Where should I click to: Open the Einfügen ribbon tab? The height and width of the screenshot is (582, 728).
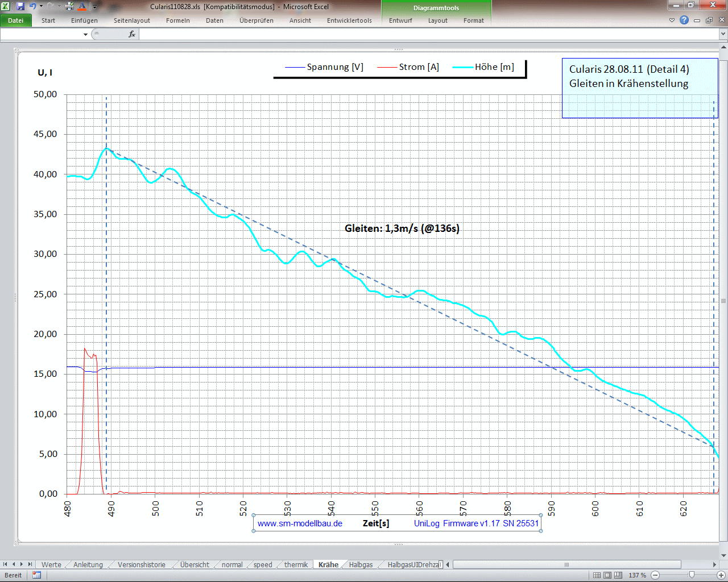84,20
